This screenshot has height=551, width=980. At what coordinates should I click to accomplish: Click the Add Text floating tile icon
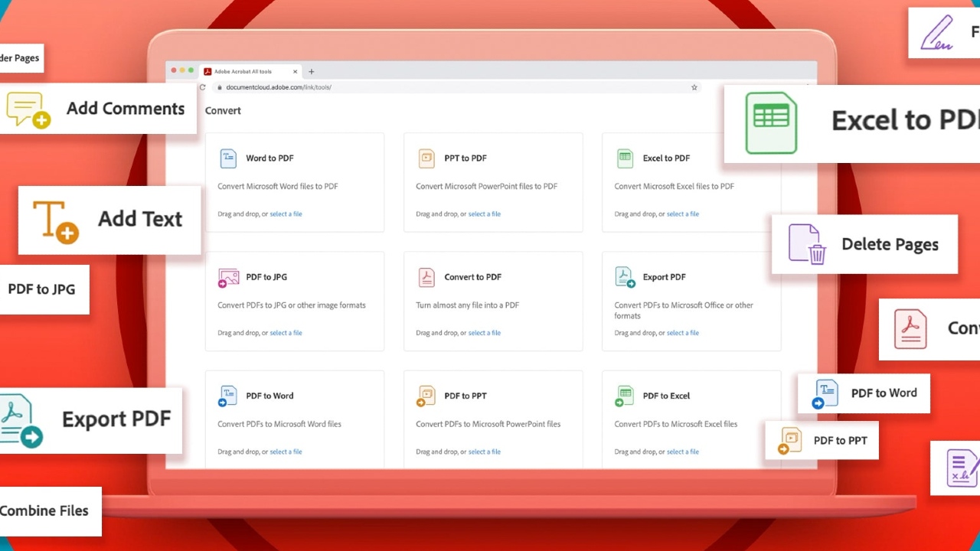pyautogui.click(x=55, y=222)
